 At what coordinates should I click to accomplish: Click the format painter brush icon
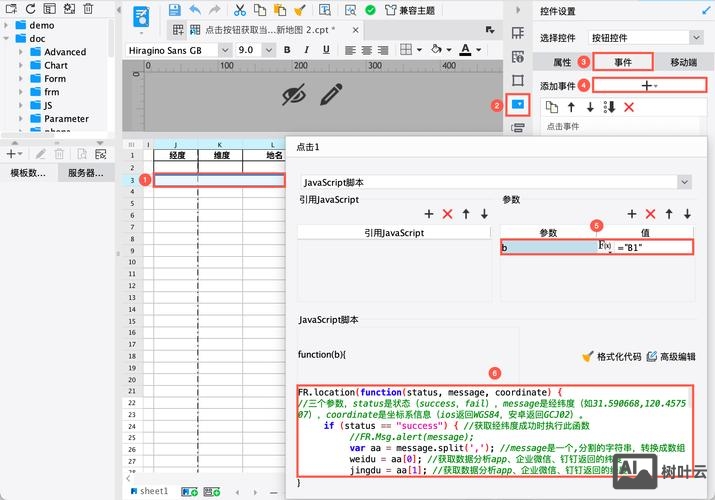point(299,10)
